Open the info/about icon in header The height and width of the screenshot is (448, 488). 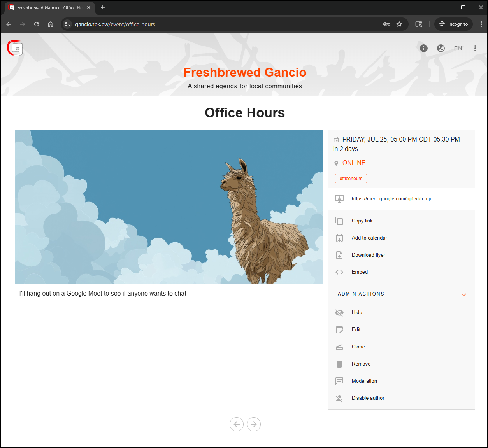point(424,48)
